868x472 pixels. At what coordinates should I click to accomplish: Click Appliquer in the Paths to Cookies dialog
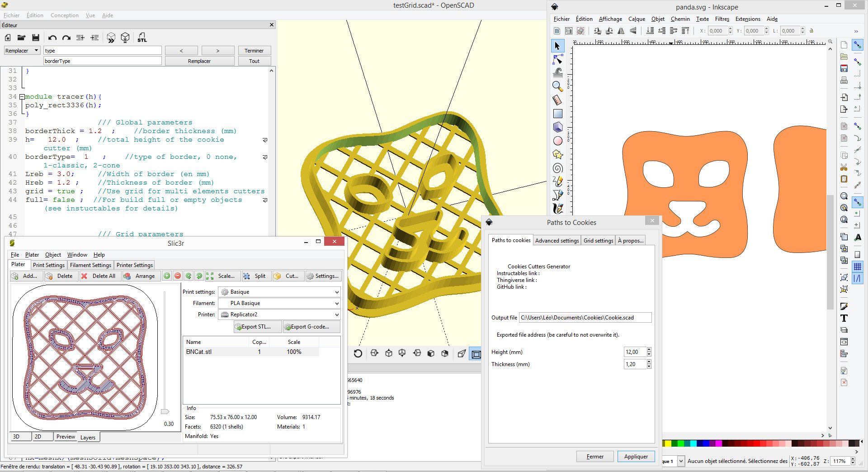pyautogui.click(x=636, y=456)
